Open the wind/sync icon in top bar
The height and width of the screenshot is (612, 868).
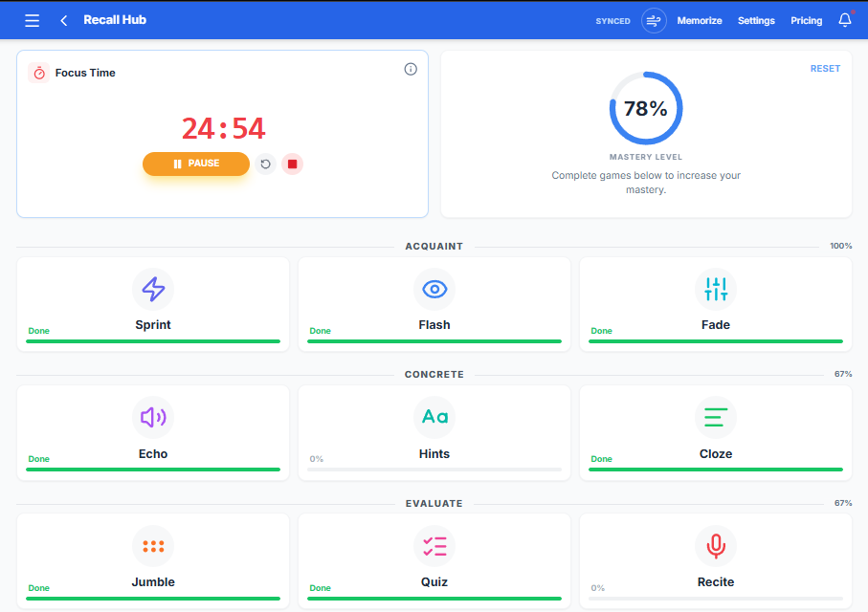coord(653,20)
